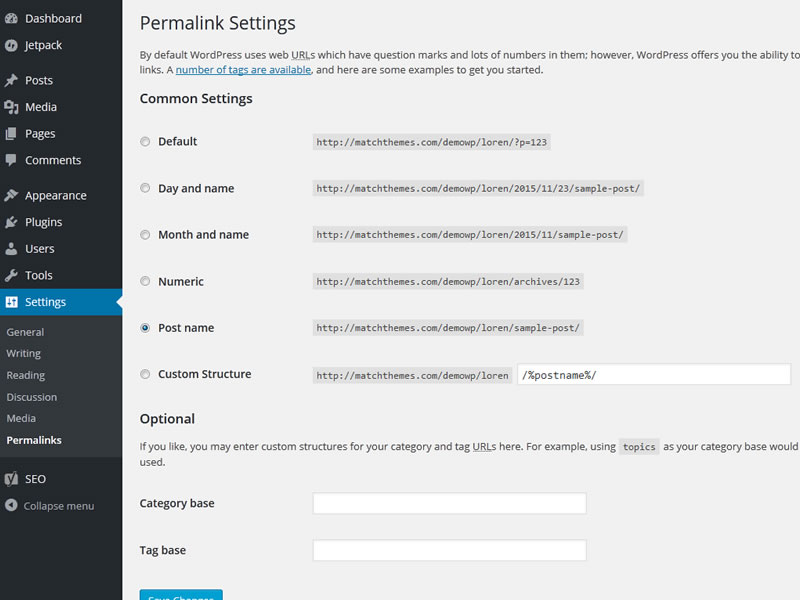Click the Yoast SEO icon
This screenshot has width=800, height=600.
coord(11,479)
